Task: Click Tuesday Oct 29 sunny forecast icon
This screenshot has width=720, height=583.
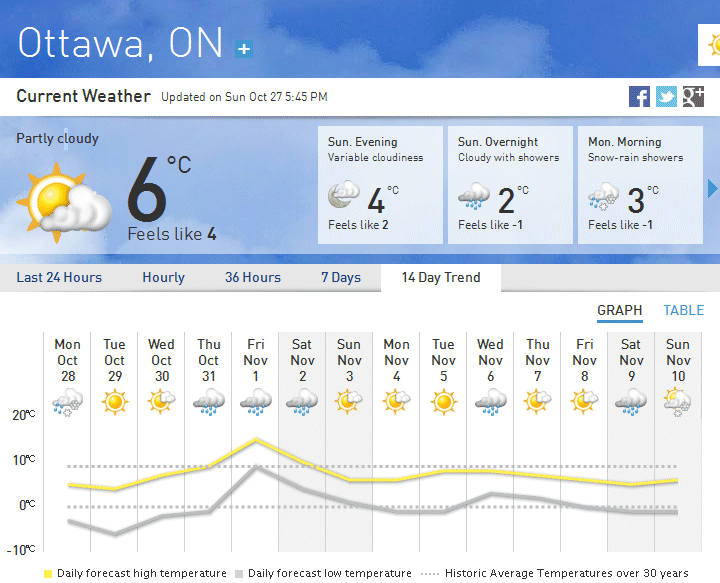Action: (115, 402)
